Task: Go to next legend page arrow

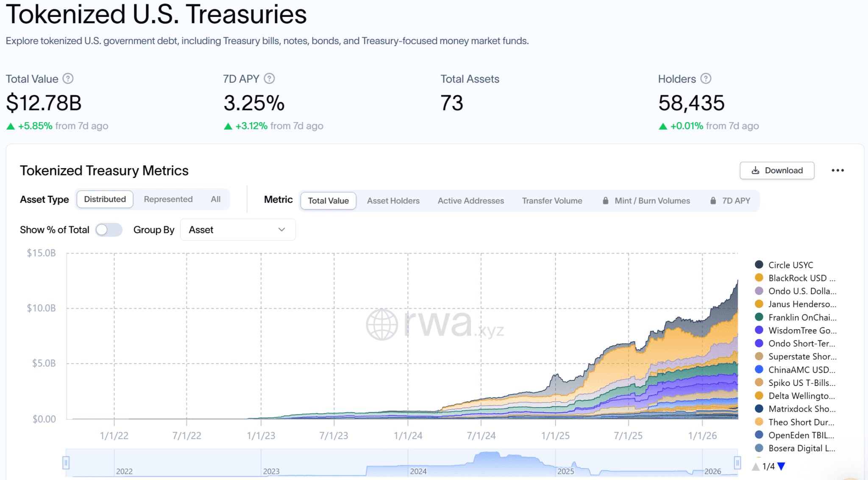Action: coord(782,466)
